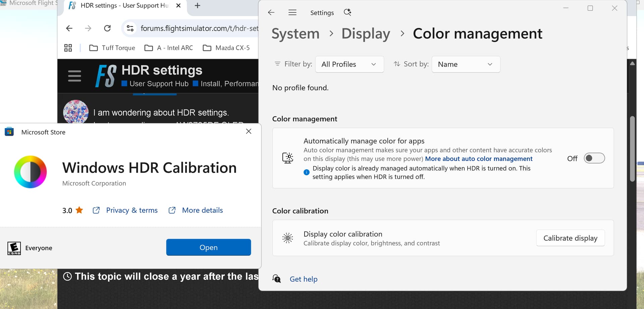Click the Settings search sparkle icon

point(347,12)
